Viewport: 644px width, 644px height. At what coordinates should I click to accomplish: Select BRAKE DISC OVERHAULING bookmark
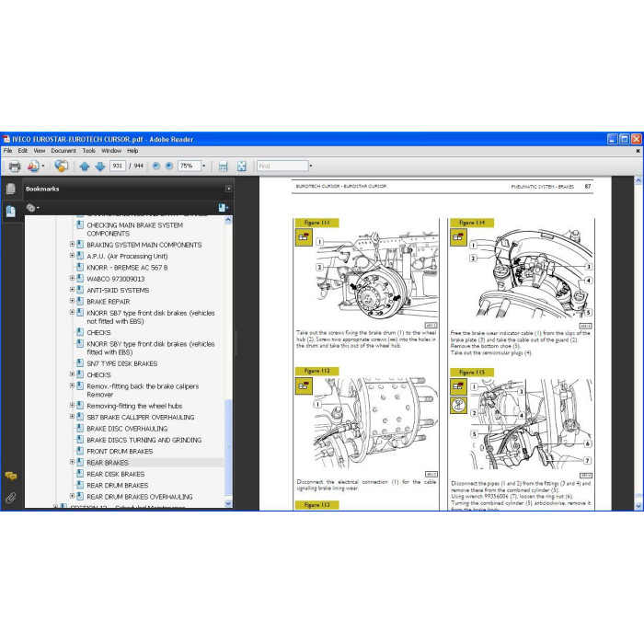[127, 429]
